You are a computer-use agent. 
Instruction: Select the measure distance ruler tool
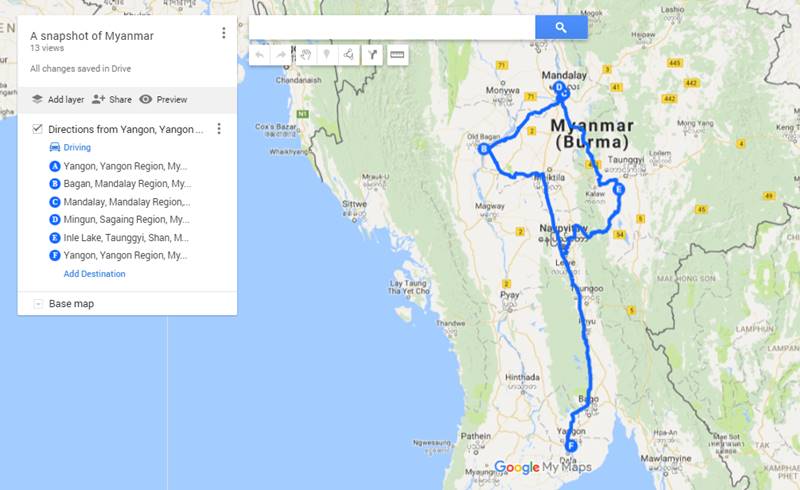tap(397, 55)
